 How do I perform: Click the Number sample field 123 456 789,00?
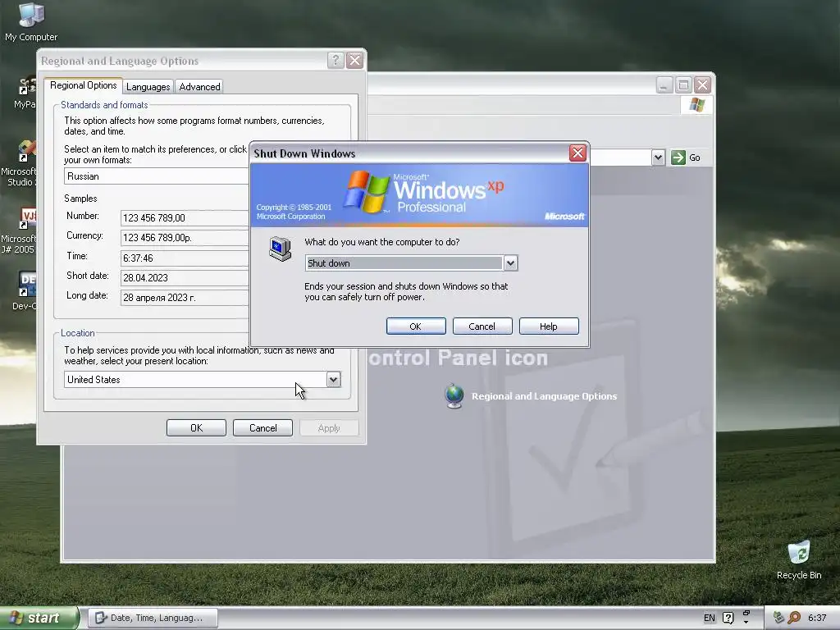point(185,217)
